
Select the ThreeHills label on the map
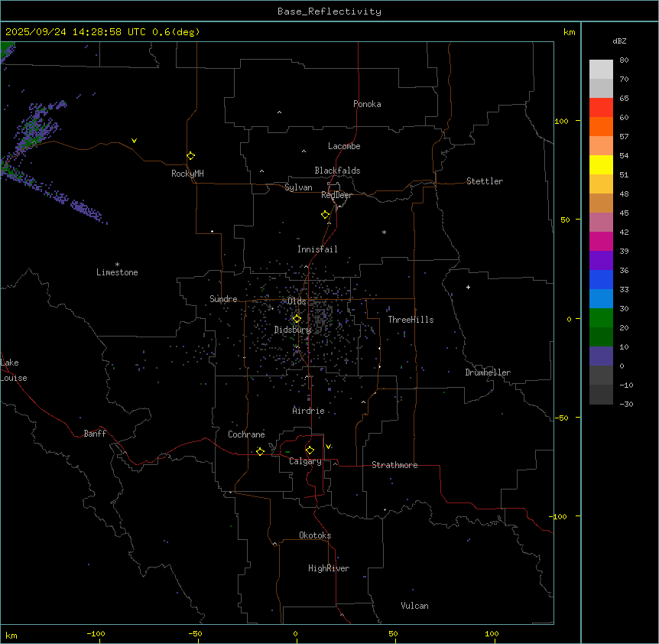pos(411,320)
